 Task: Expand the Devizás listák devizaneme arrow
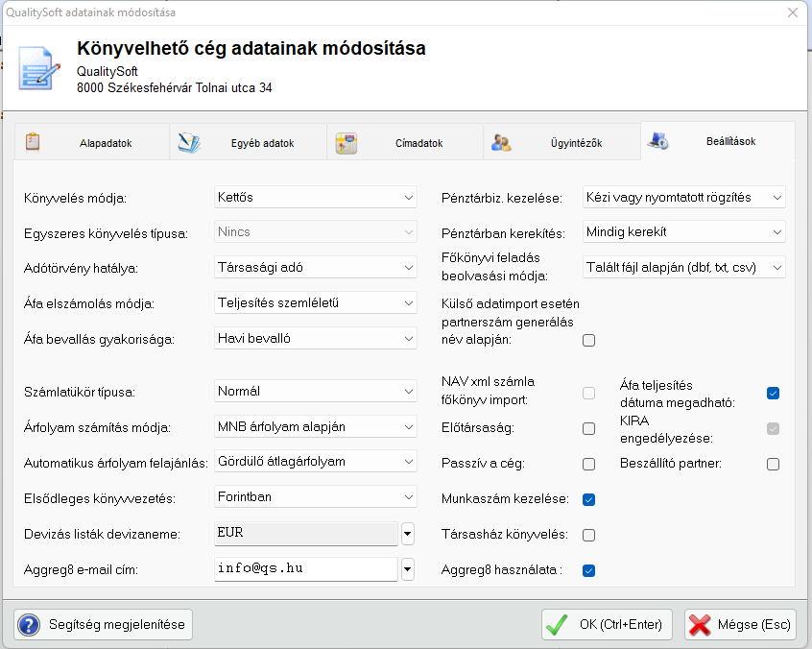click(407, 533)
